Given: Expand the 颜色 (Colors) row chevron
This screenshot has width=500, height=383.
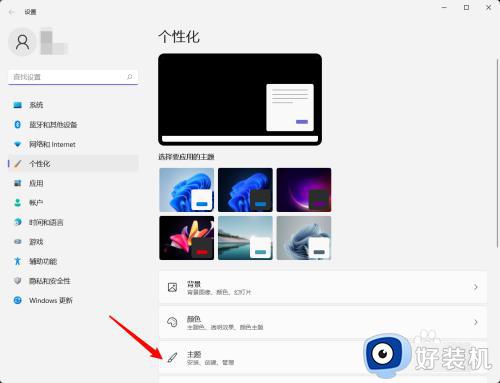Looking at the screenshot, I should coord(476,322).
